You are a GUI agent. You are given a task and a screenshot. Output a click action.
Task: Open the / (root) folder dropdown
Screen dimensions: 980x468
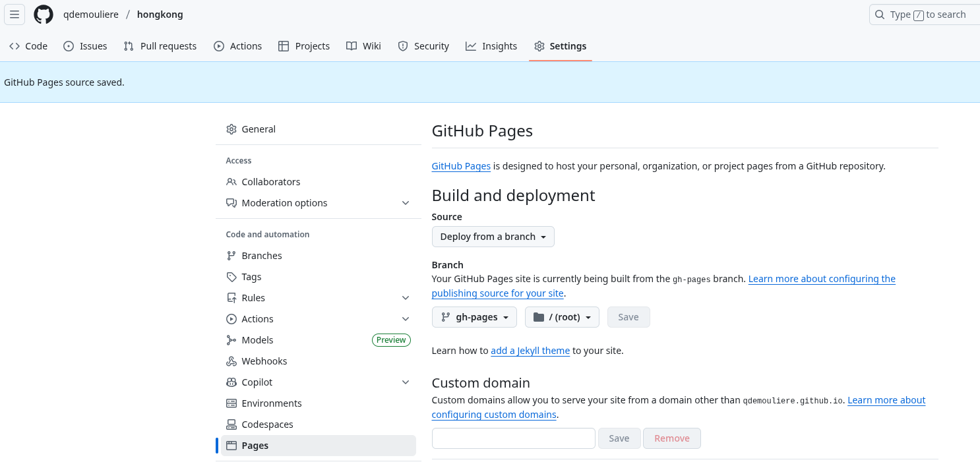tap(562, 317)
